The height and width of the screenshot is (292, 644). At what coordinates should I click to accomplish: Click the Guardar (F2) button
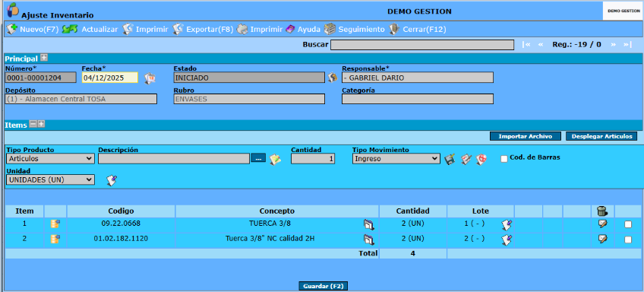click(x=324, y=286)
